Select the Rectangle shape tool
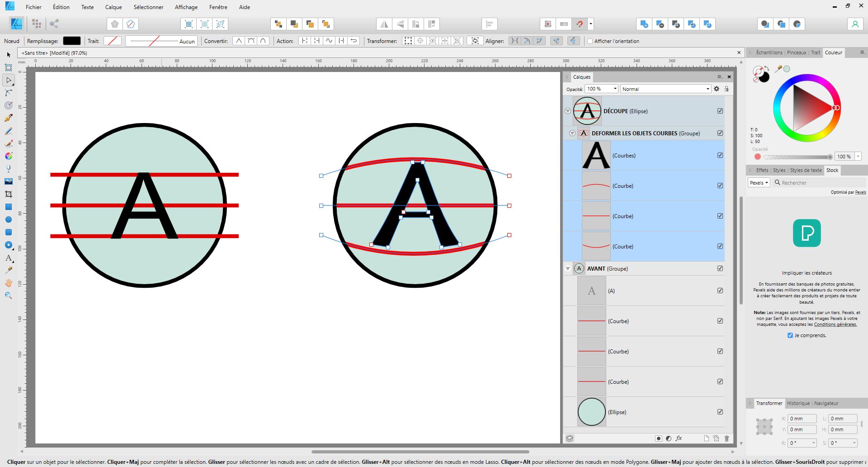The image size is (868, 467). 9,207
